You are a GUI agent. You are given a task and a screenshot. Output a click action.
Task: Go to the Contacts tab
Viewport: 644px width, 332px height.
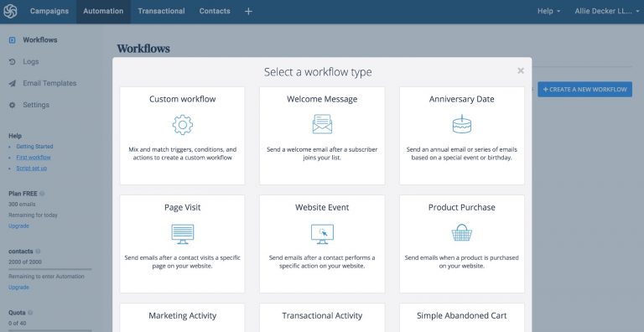pos(215,12)
